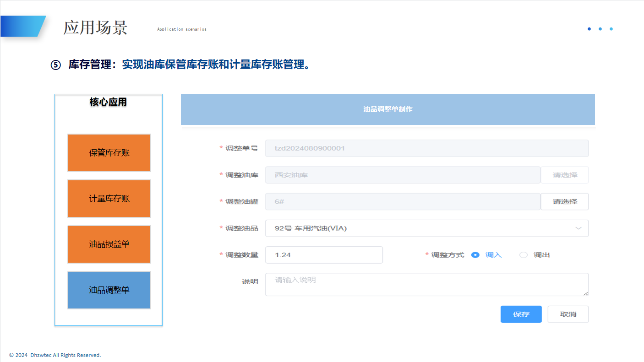Viewport: 644px width, 362px height.
Task: Click the 取消 button
Action: tap(568, 314)
